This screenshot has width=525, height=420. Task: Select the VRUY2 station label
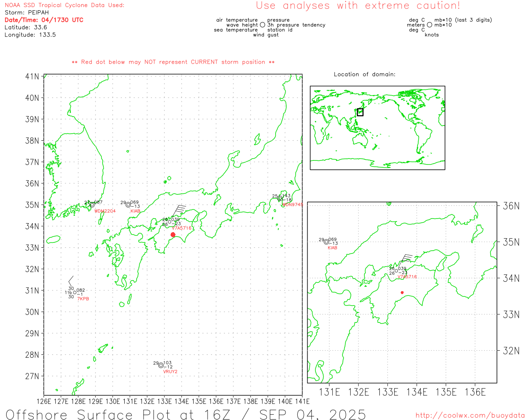170,372
